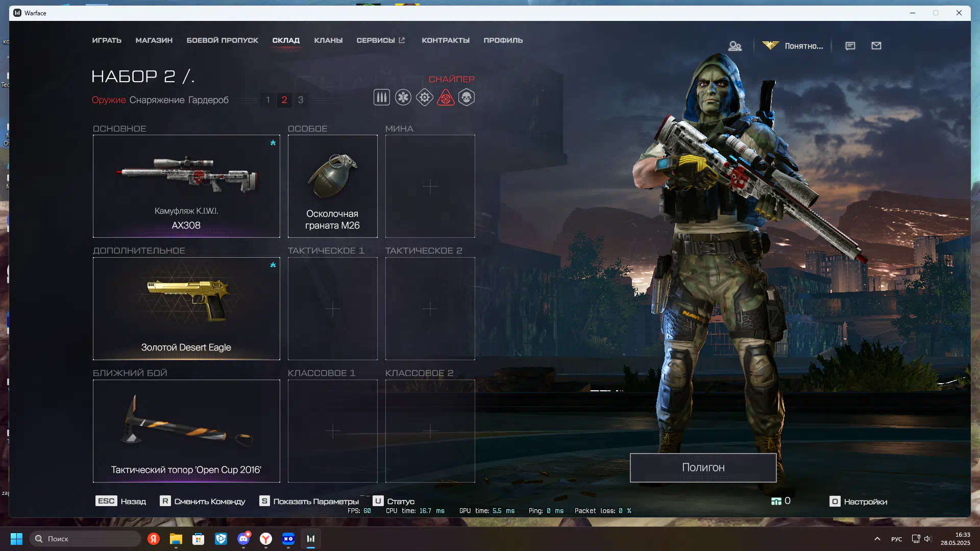Open СКЛАД menu
The height and width of the screenshot is (551, 980).
pyautogui.click(x=286, y=40)
